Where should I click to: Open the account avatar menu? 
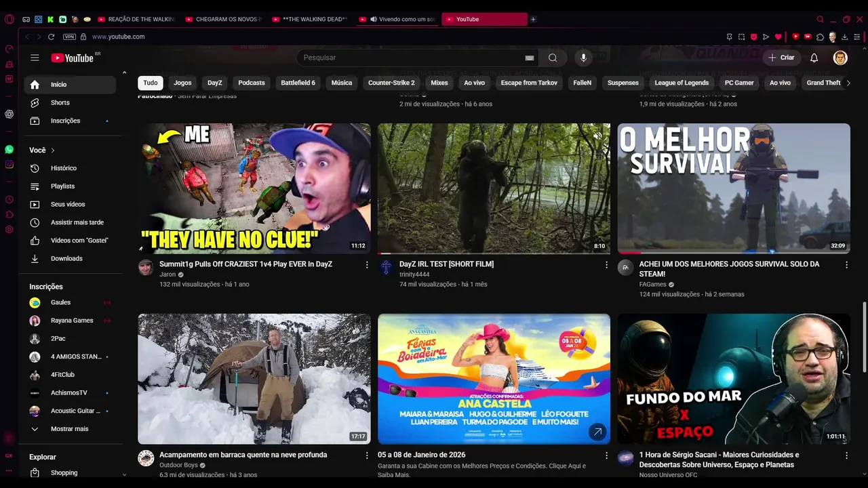[840, 58]
